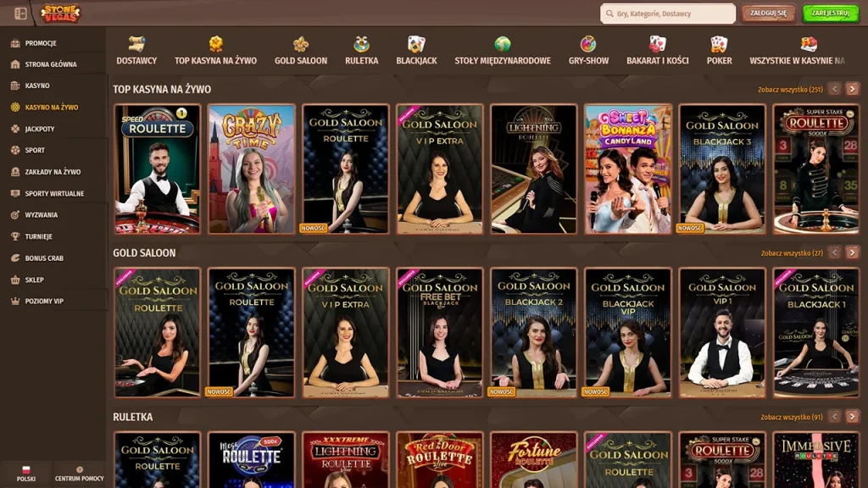Click the Turnieje trophy icon

click(15, 236)
